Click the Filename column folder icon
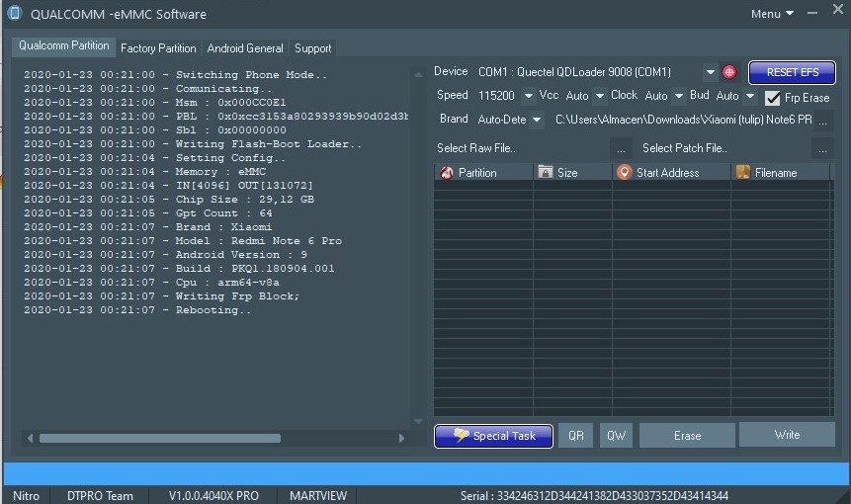The height and width of the screenshot is (504, 851). 742,172
